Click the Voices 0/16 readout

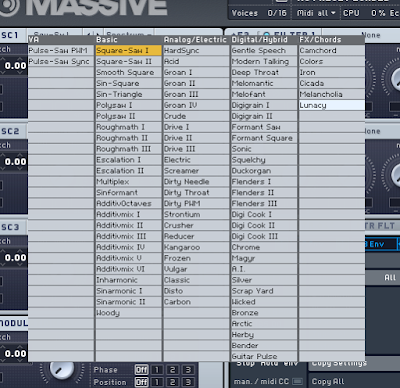pos(259,13)
